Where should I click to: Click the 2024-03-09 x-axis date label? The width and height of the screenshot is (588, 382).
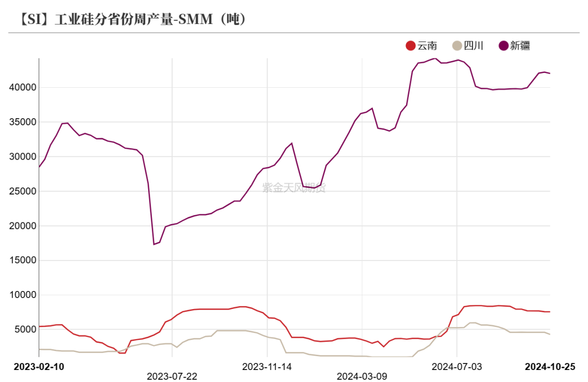(362, 377)
